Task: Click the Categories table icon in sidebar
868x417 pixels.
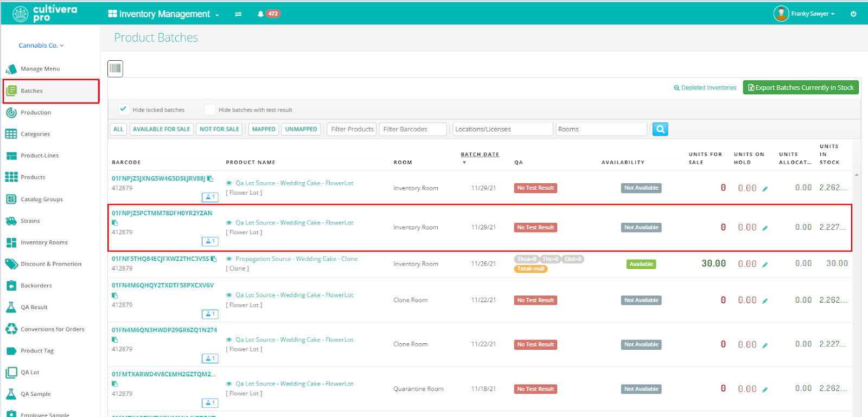Action: pyautogui.click(x=11, y=134)
